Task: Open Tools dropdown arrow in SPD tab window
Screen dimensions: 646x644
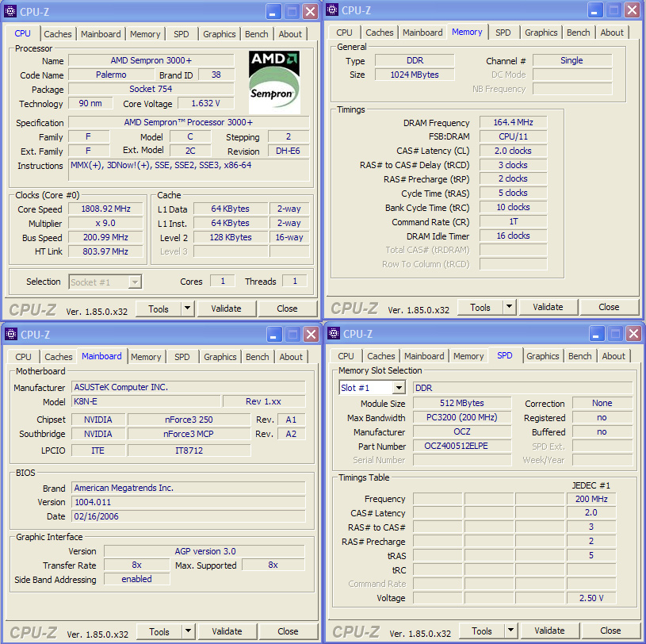Action: pos(511,631)
